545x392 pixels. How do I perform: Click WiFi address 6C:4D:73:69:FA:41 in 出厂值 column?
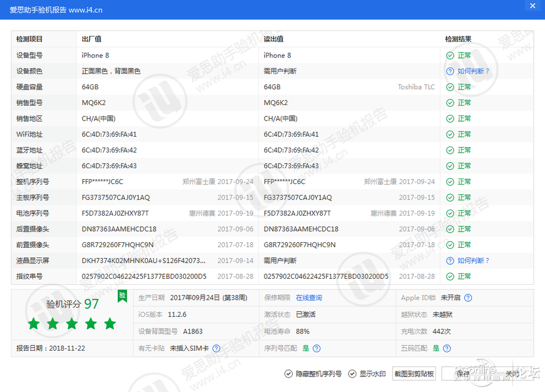[109, 134]
